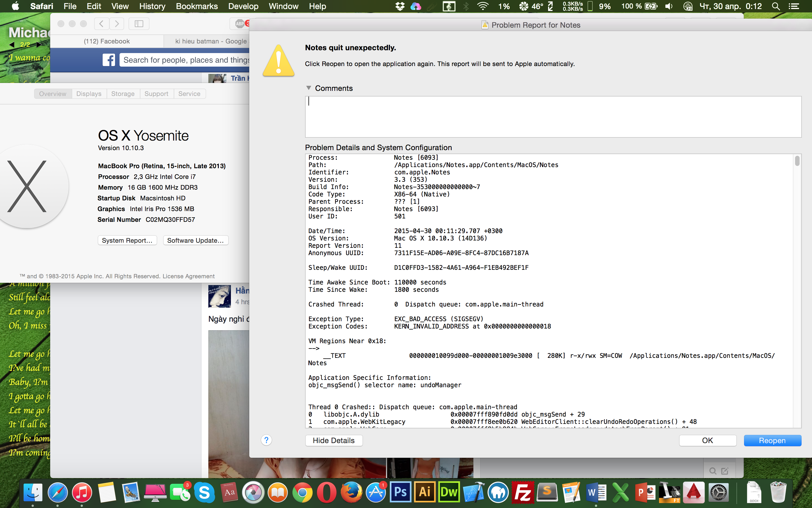Open System Report...
812x508 pixels.
[x=127, y=240]
